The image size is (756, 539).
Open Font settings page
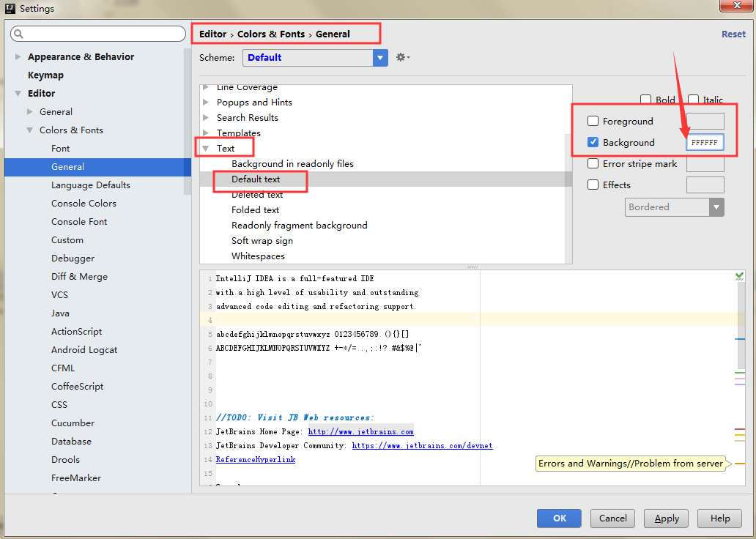[61, 148]
